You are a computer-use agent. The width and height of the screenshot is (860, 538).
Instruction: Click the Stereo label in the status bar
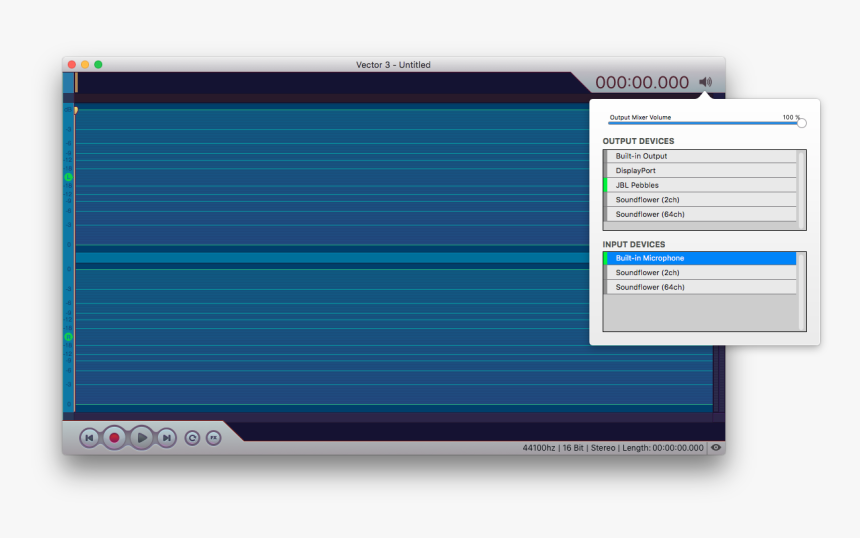(x=603, y=448)
